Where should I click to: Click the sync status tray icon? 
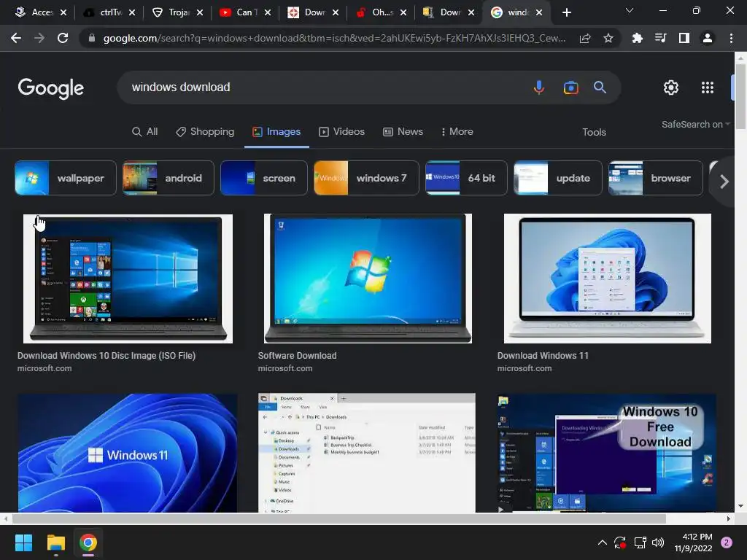(620, 542)
